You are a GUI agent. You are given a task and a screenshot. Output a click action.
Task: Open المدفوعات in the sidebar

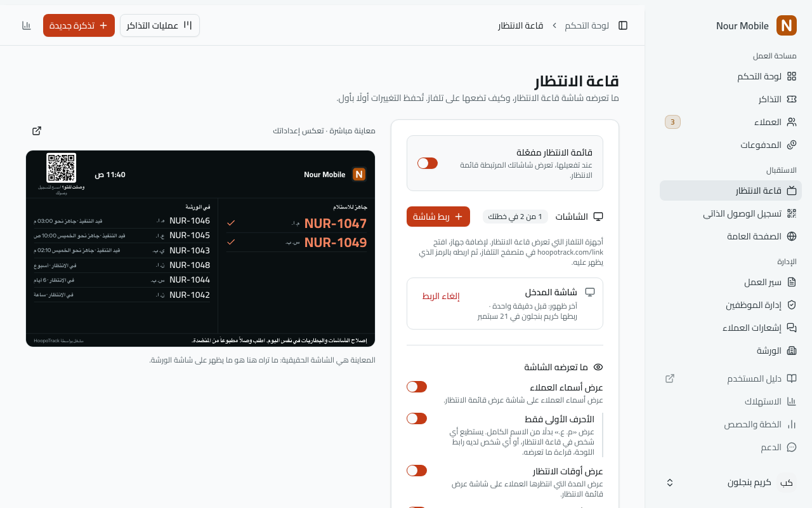tap(731, 145)
